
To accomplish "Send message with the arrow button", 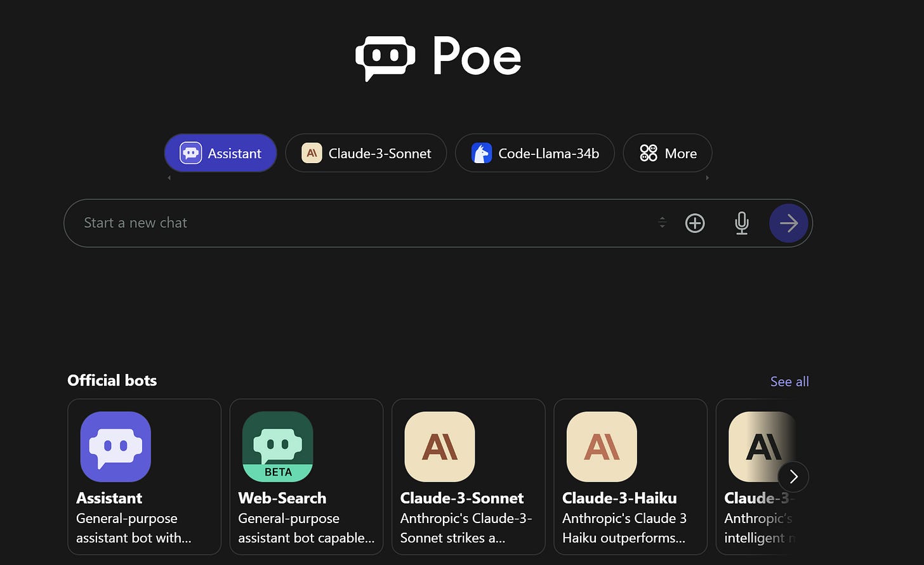I will click(x=788, y=223).
